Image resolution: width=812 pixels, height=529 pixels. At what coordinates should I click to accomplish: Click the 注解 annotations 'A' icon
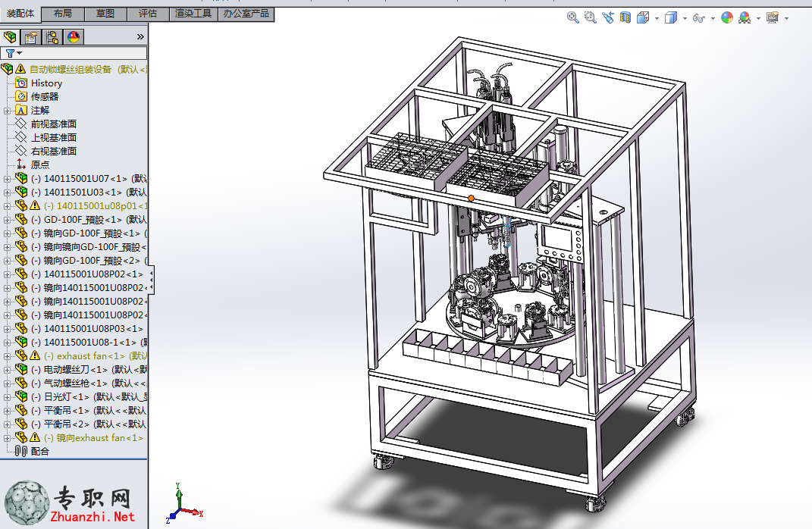point(21,110)
